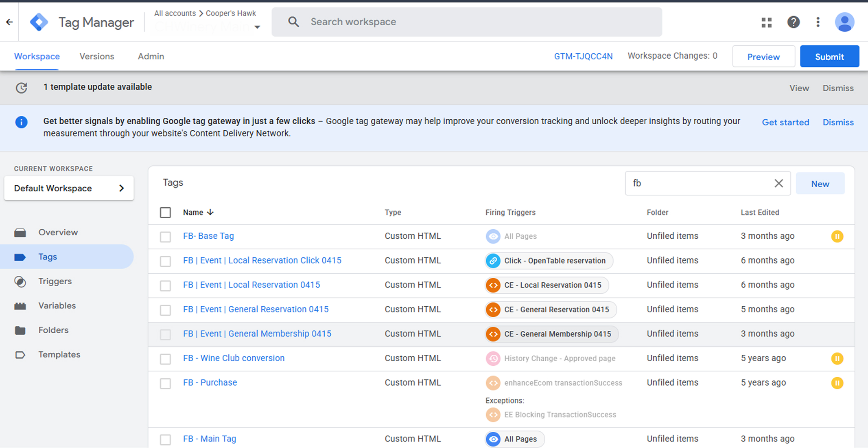Open Overview in the sidebar
The width and height of the screenshot is (868, 448).
58,232
